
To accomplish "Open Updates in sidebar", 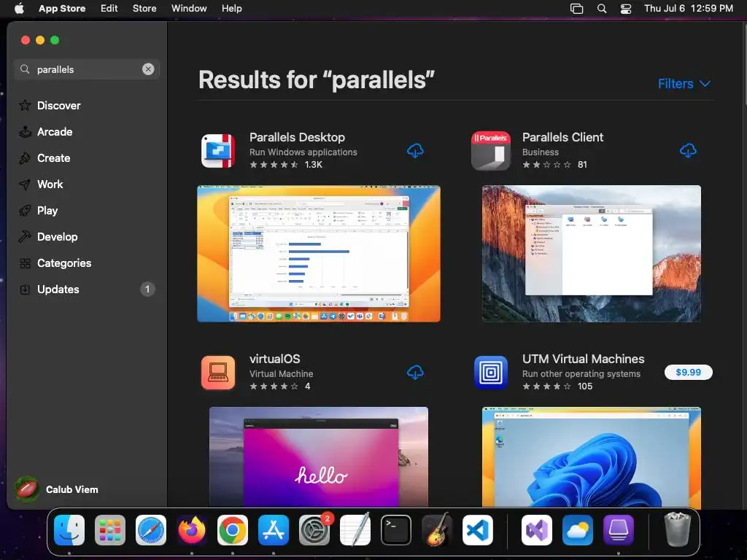I will pyautogui.click(x=87, y=289).
